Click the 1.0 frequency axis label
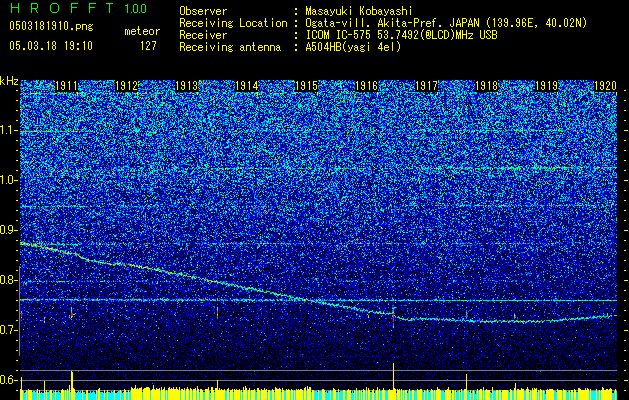Image resolution: width=629 pixels, height=400 pixels. pos(9,180)
